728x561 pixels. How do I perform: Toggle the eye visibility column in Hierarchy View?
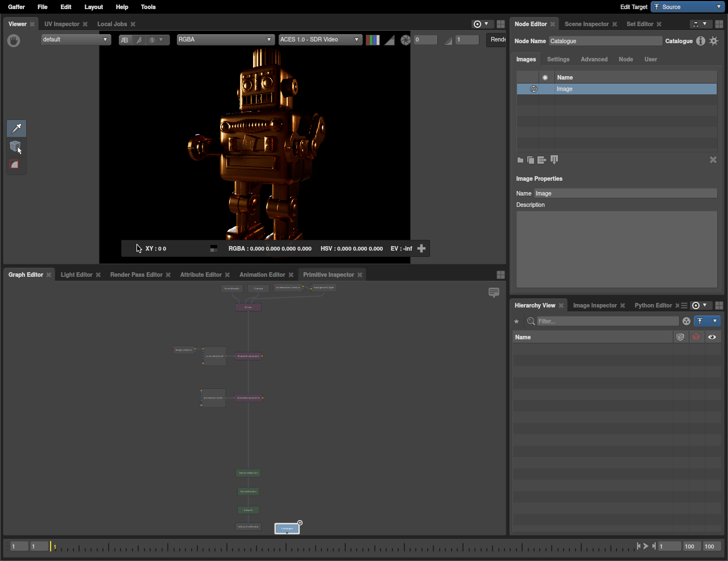point(712,337)
